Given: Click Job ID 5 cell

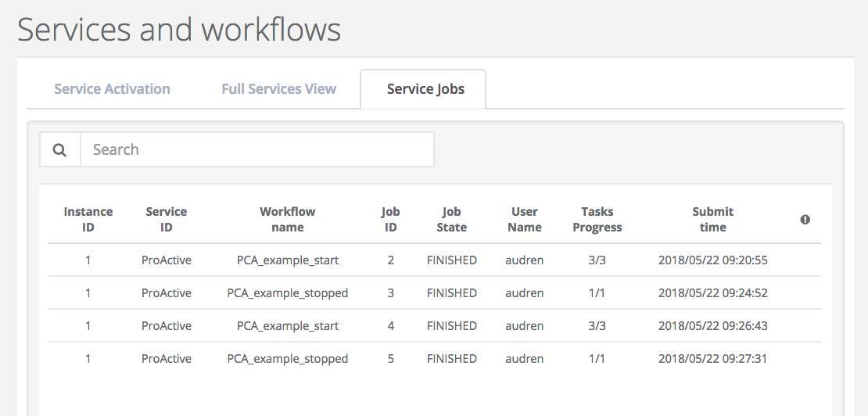Looking at the screenshot, I should click(391, 359).
